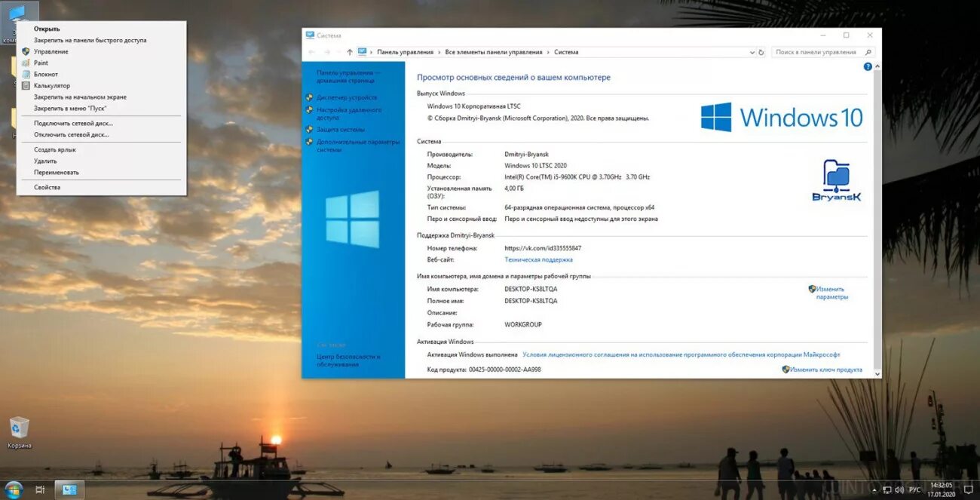Click shield icon next to Защита системы
980x500 pixels.
(310, 130)
